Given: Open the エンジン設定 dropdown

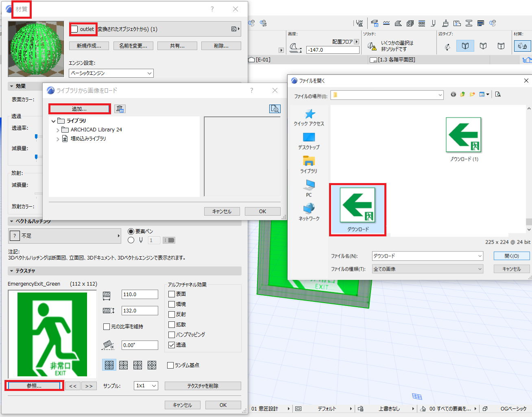Looking at the screenshot, I should pyautogui.click(x=111, y=73).
